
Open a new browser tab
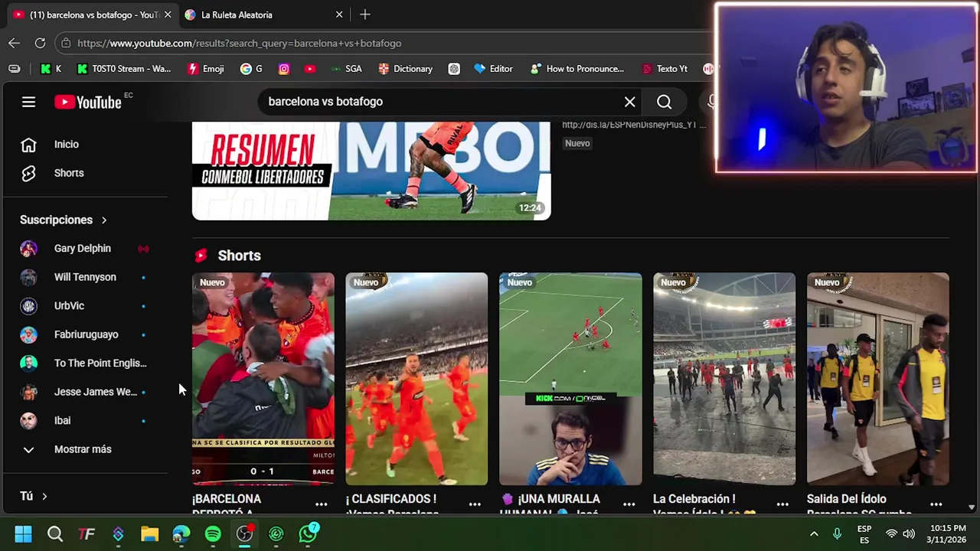(365, 15)
